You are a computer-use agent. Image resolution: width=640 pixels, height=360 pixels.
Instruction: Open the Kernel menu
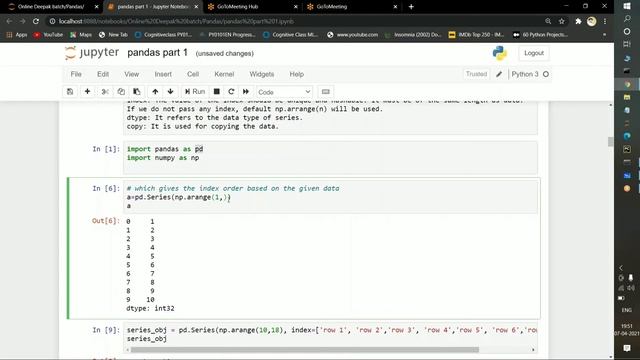(x=224, y=74)
